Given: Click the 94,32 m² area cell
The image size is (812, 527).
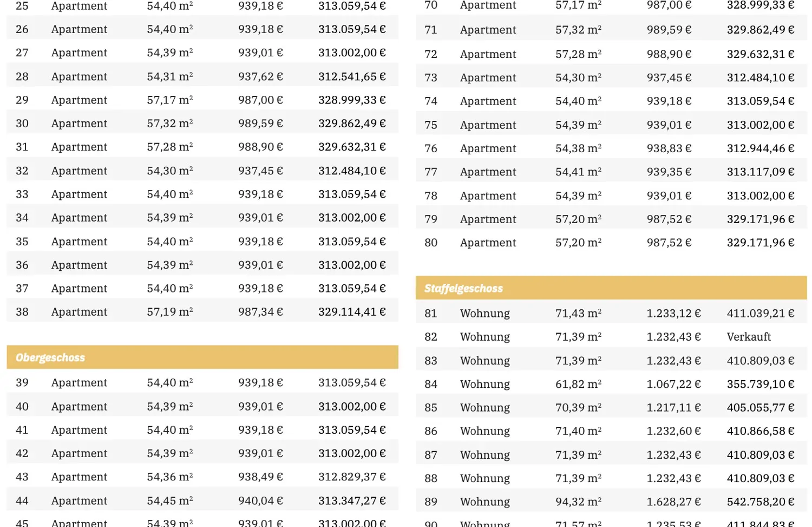Looking at the screenshot, I should (578, 502).
